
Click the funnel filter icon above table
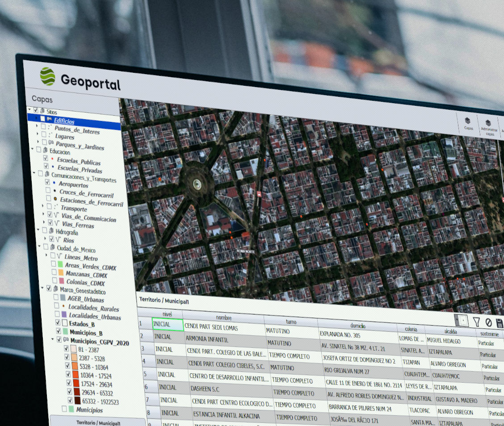(476, 322)
